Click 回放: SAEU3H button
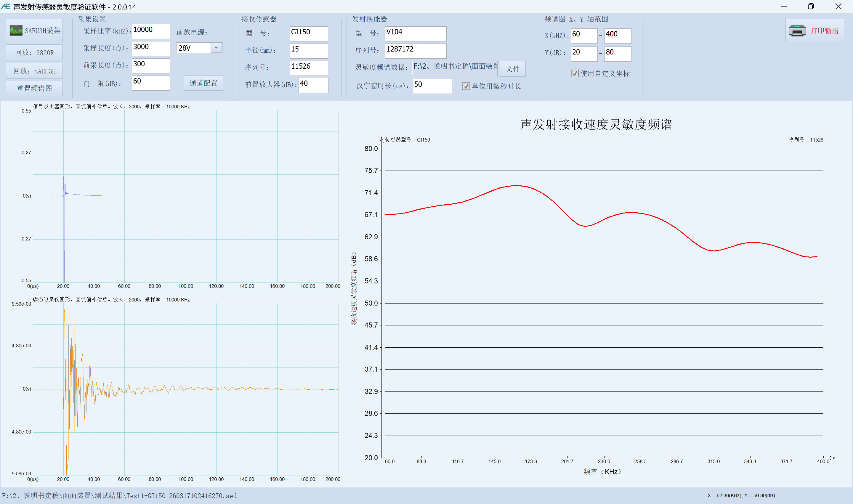Viewport: 853px width, 504px height. 34,71
